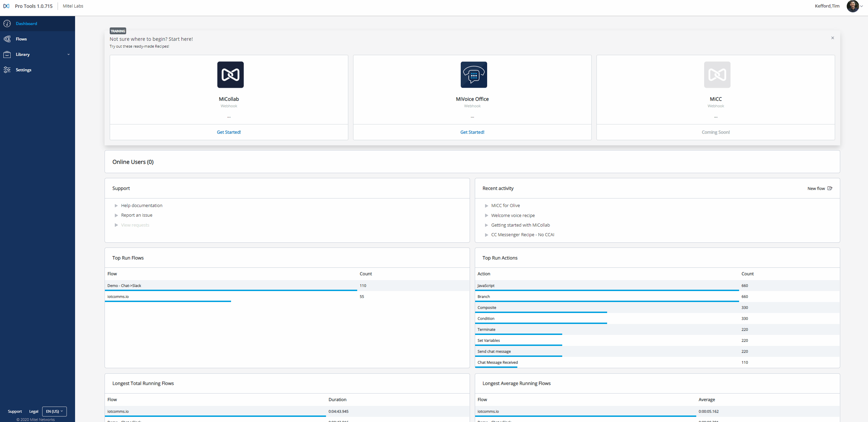
Task: Click Online Users (0) panel heading
Action: 133,162
